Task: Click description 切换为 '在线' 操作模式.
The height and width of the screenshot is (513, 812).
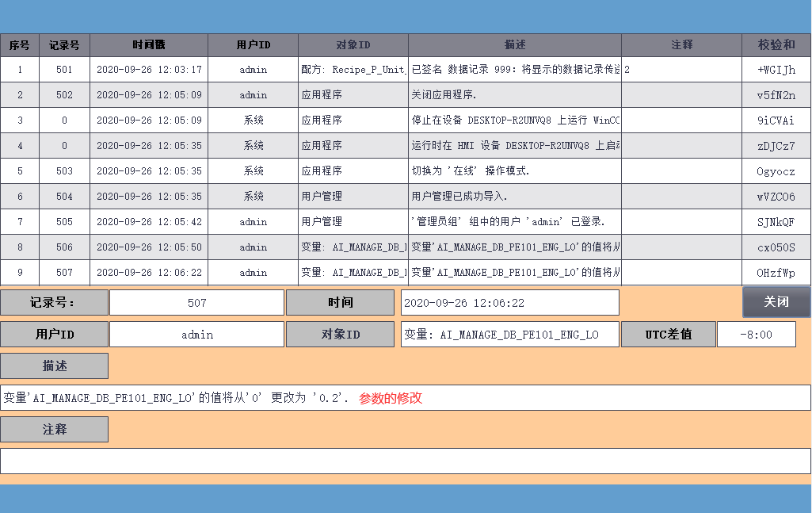Action: pos(515,171)
